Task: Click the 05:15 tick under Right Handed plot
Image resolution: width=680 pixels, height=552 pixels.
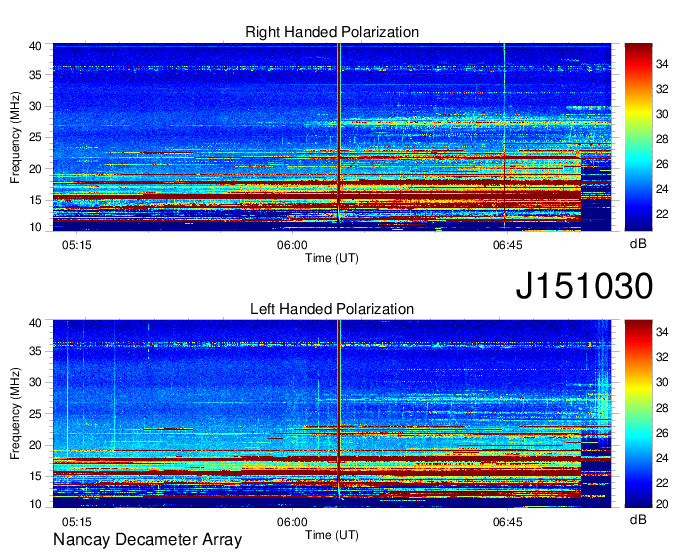Action: (x=77, y=245)
